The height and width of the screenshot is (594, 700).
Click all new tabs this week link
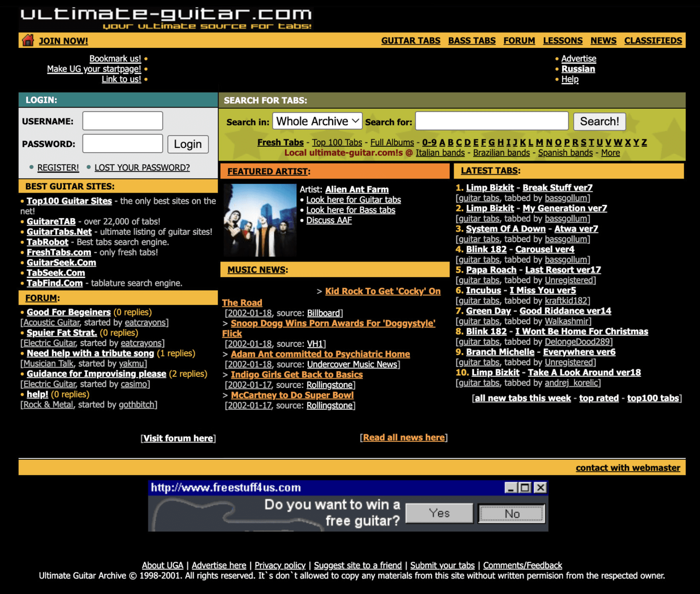pyautogui.click(x=523, y=398)
